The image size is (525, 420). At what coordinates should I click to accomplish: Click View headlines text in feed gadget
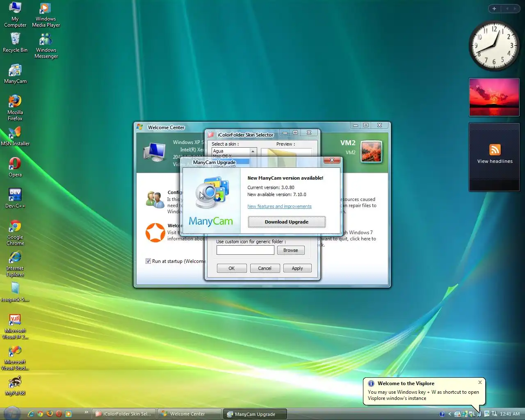click(x=495, y=162)
